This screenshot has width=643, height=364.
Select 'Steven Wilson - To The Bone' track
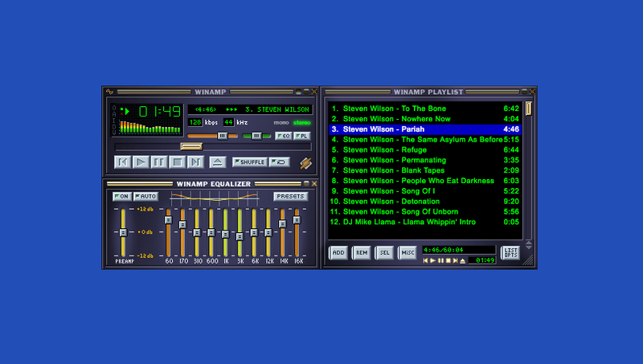pyautogui.click(x=425, y=108)
